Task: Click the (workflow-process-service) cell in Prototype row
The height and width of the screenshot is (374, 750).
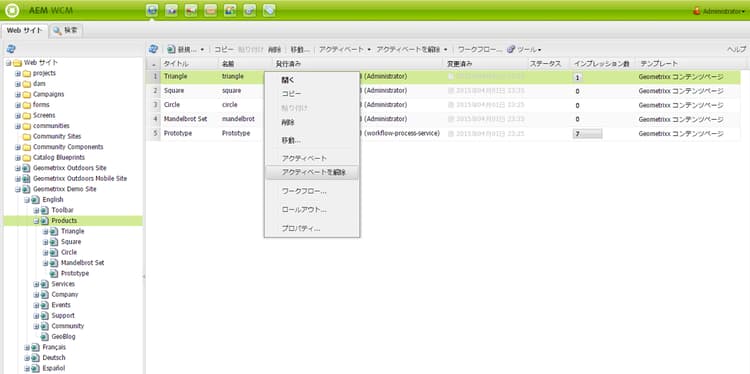Action: click(402, 133)
